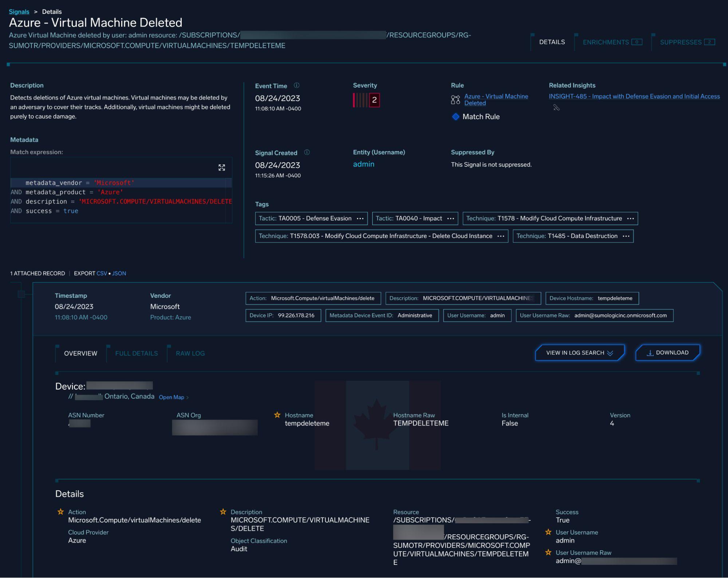The width and height of the screenshot is (728, 578).
Task: Click the Match Rule diamond icon
Action: (x=456, y=117)
